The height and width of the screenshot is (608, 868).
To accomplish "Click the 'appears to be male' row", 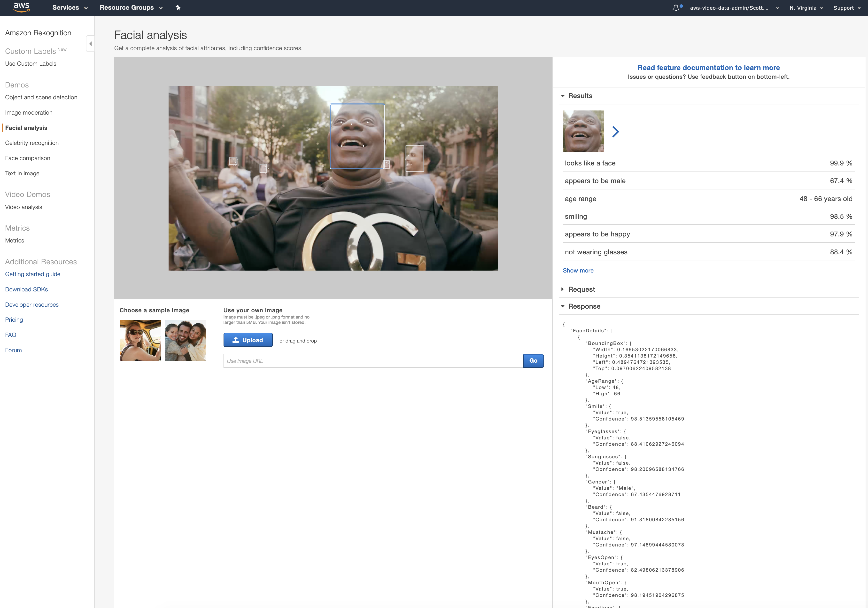I will (x=708, y=181).
